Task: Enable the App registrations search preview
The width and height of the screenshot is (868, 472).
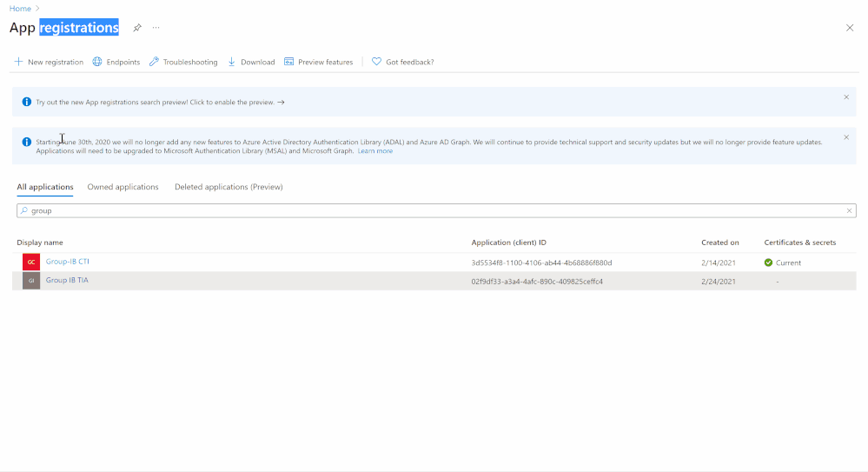Action: click(160, 102)
